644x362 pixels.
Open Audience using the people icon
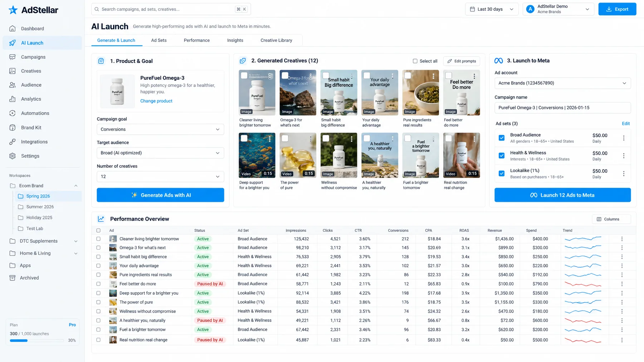click(13, 85)
